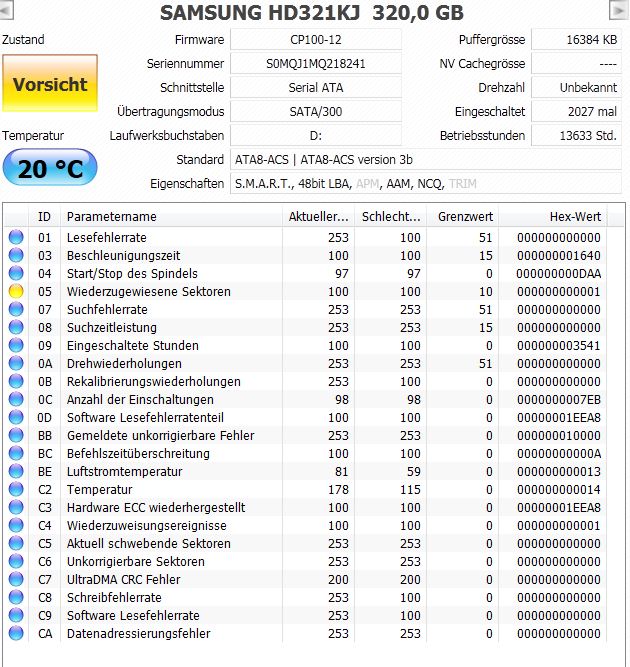Click blue status icon for Unkorrigierbare Sektoren
The image size is (630, 667).
[x=16, y=561]
